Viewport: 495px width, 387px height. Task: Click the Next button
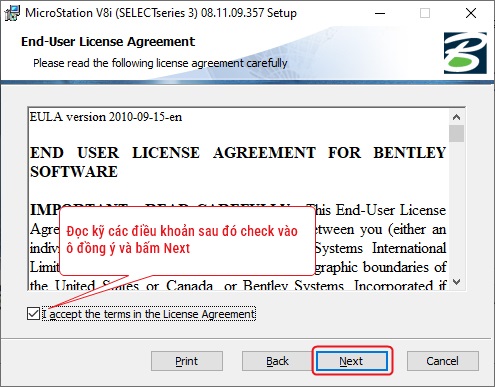(352, 361)
